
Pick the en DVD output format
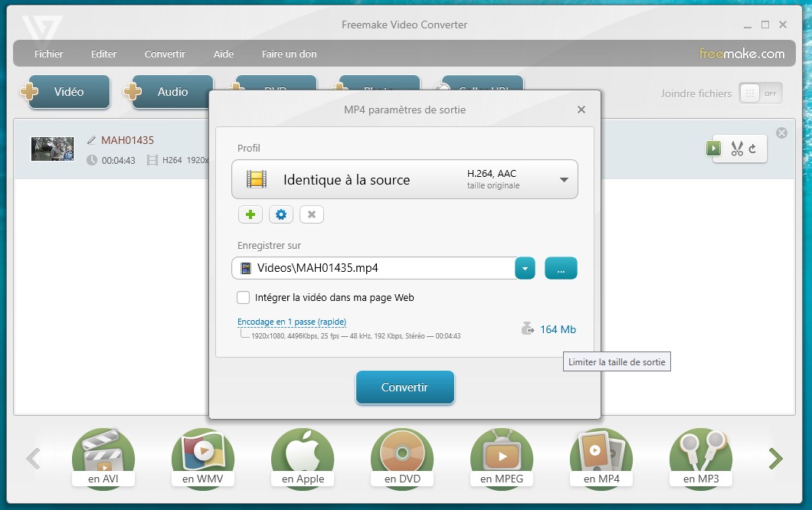click(402, 457)
